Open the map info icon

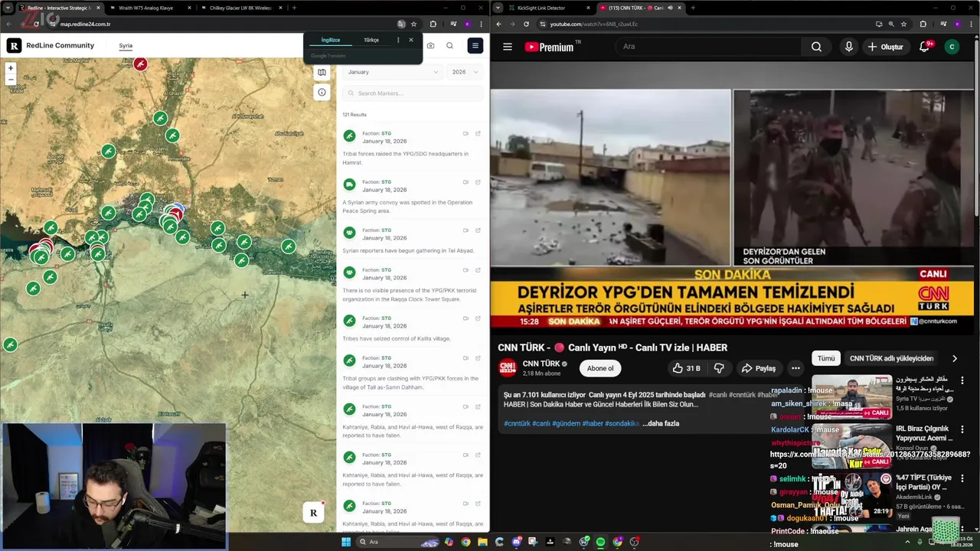coord(322,92)
